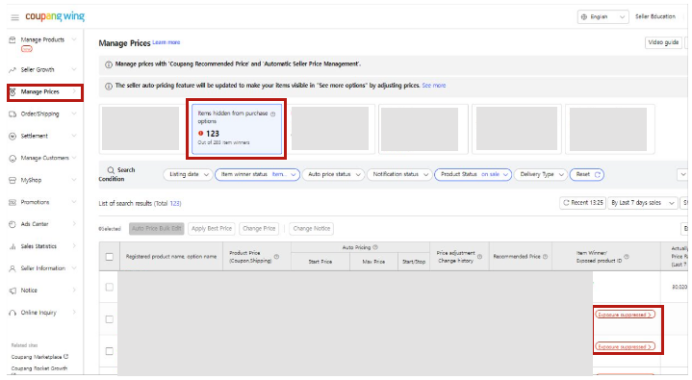Click the Change Price button
Screen dimensions: 692x380
[259, 229]
